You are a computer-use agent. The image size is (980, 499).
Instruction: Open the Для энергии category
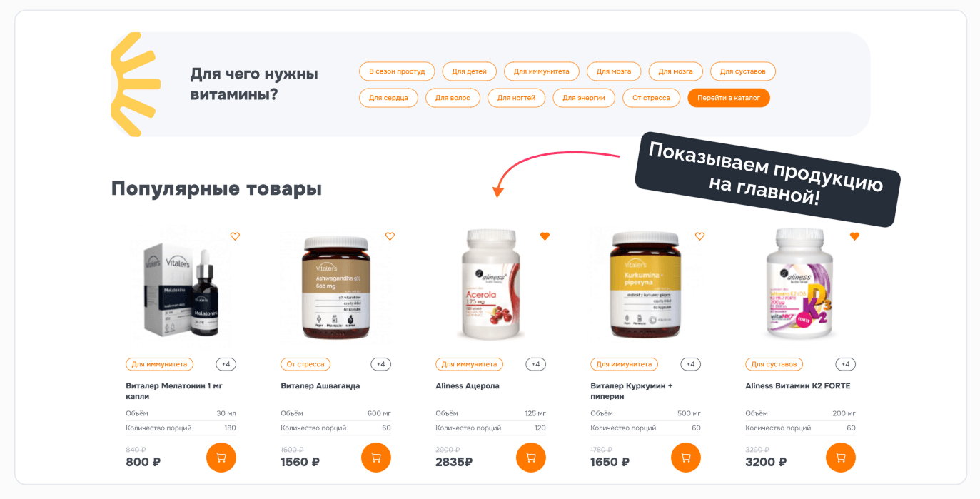(x=584, y=98)
